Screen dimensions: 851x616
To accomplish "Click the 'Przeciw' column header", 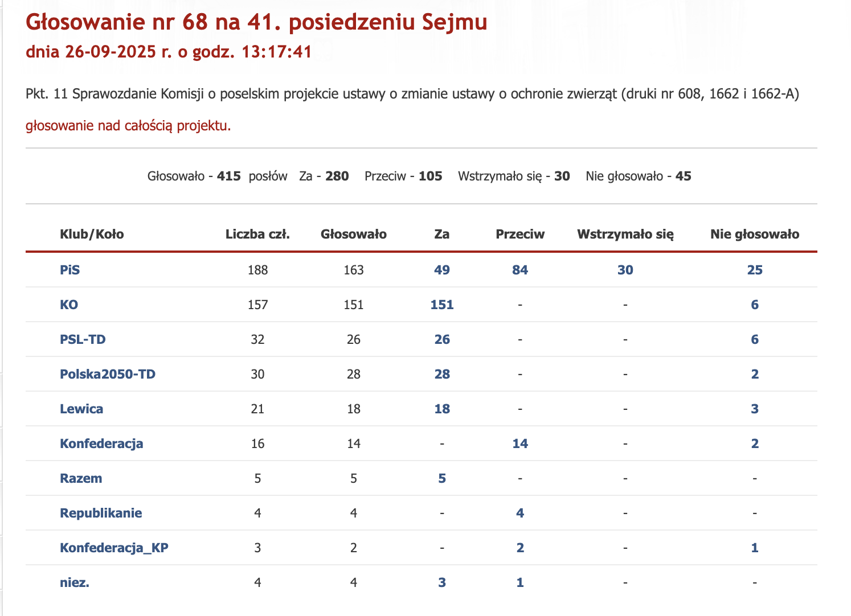I will [520, 234].
